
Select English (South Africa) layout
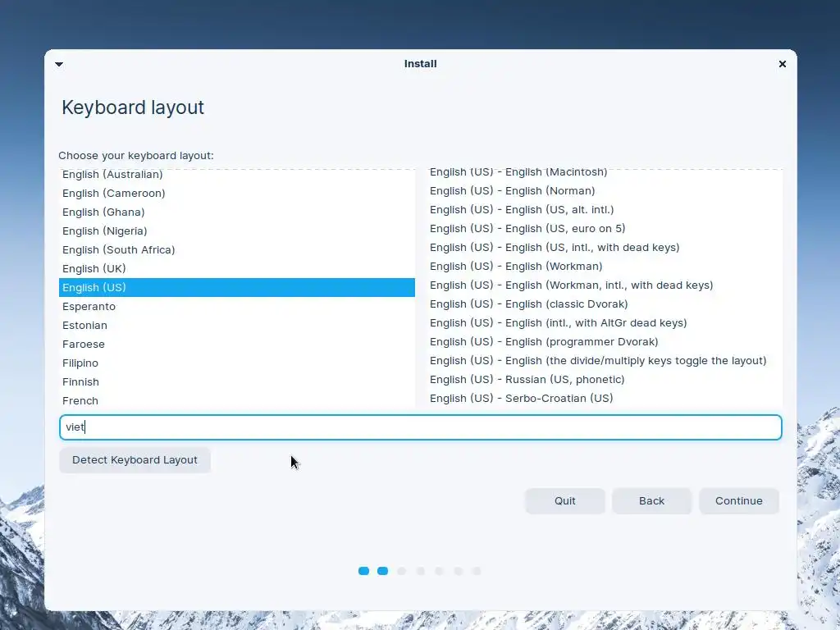click(x=237, y=249)
